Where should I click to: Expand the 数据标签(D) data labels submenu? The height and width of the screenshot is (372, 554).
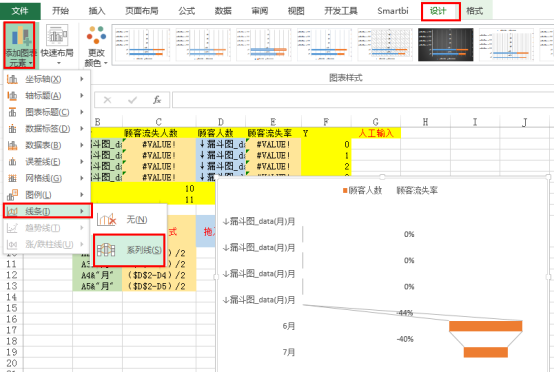47,129
